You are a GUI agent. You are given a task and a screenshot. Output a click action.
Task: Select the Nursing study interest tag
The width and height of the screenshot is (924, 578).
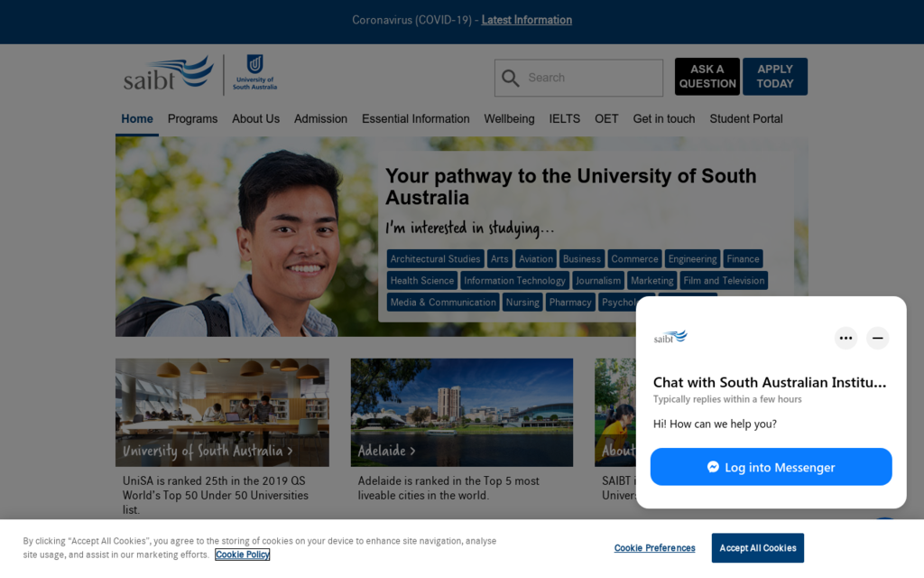522,302
